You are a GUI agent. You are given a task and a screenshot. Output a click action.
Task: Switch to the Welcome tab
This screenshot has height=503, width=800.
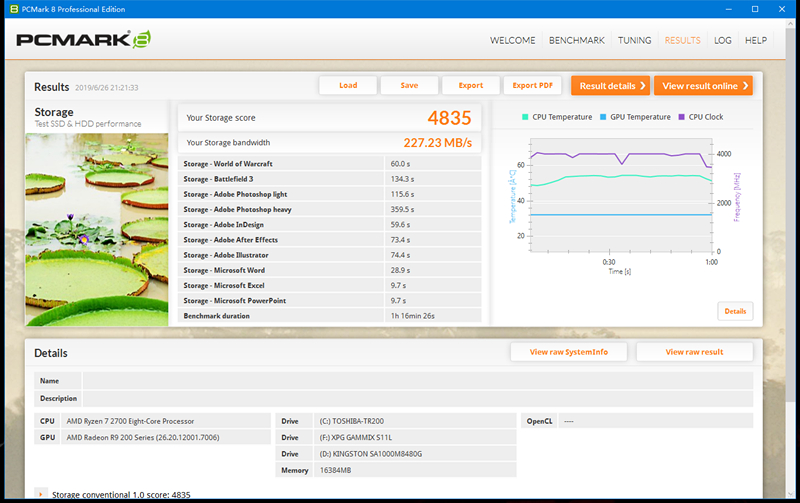click(x=514, y=41)
